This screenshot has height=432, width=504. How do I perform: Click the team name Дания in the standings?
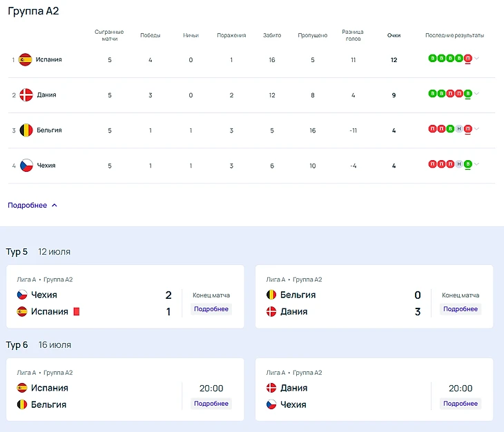tap(46, 95)
